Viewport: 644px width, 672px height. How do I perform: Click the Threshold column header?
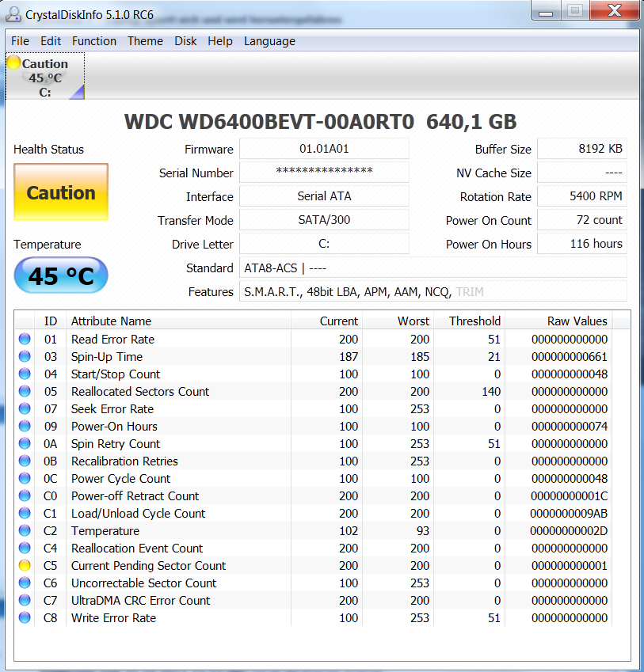(x=470, y=321)
